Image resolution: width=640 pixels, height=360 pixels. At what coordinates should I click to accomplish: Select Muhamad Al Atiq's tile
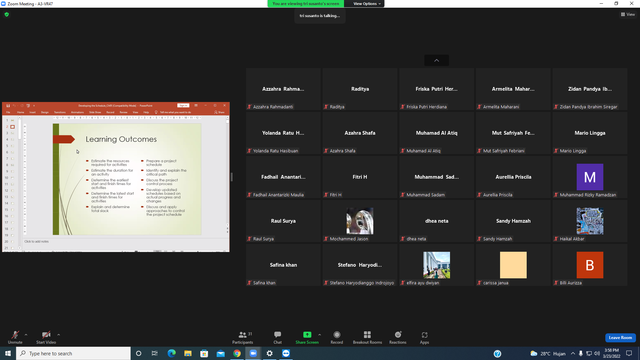(436, 133)
